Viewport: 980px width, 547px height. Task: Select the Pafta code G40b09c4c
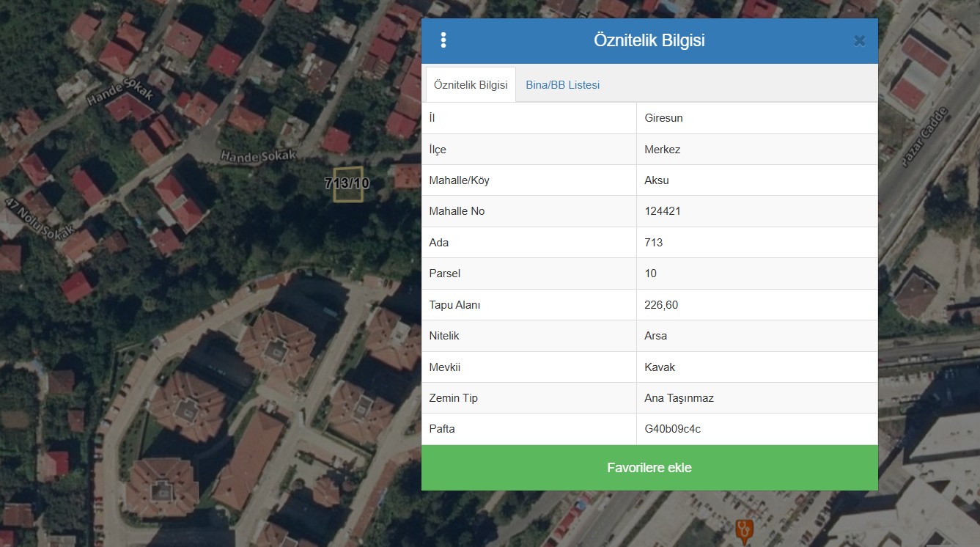[672, 429]
